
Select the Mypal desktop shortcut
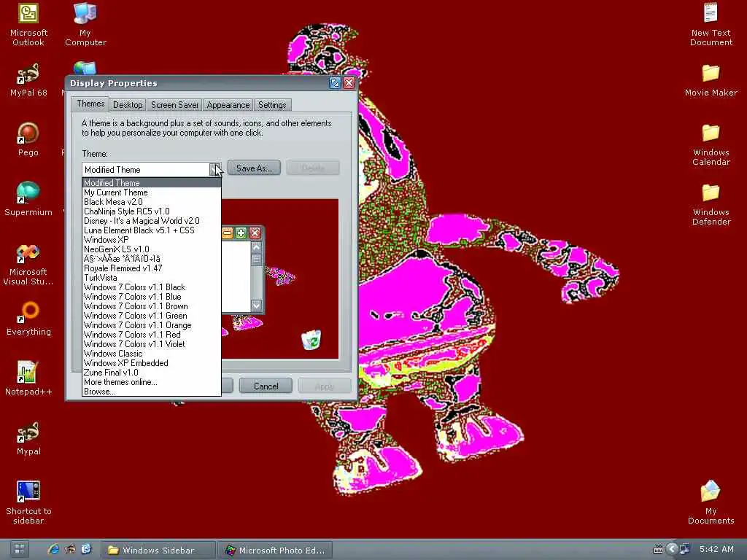pos(28,438)
